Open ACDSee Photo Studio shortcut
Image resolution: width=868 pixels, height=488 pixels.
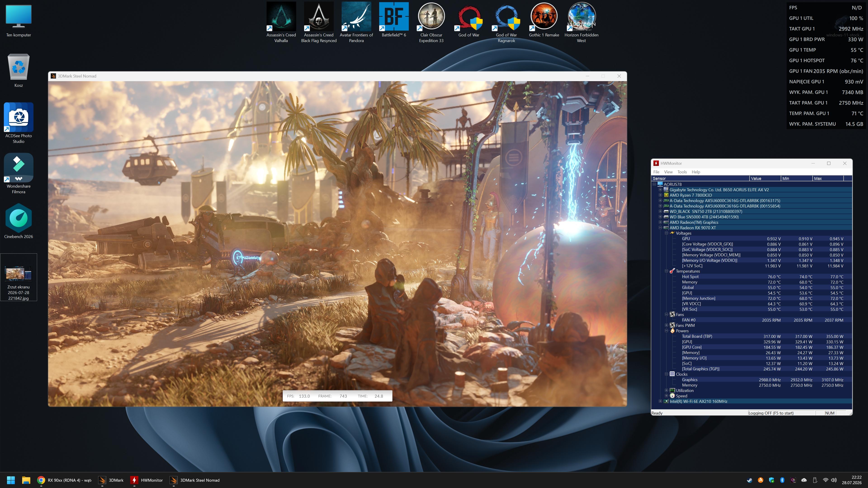(19, 123)
